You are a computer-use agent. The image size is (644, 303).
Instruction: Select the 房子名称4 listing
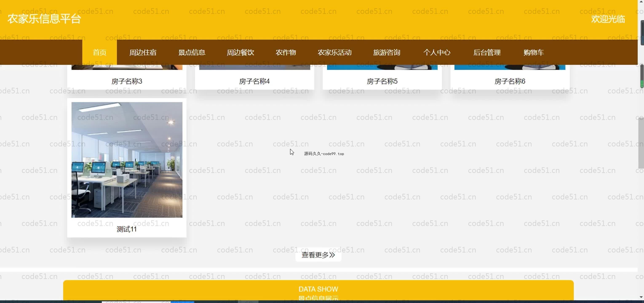[254, 81]
